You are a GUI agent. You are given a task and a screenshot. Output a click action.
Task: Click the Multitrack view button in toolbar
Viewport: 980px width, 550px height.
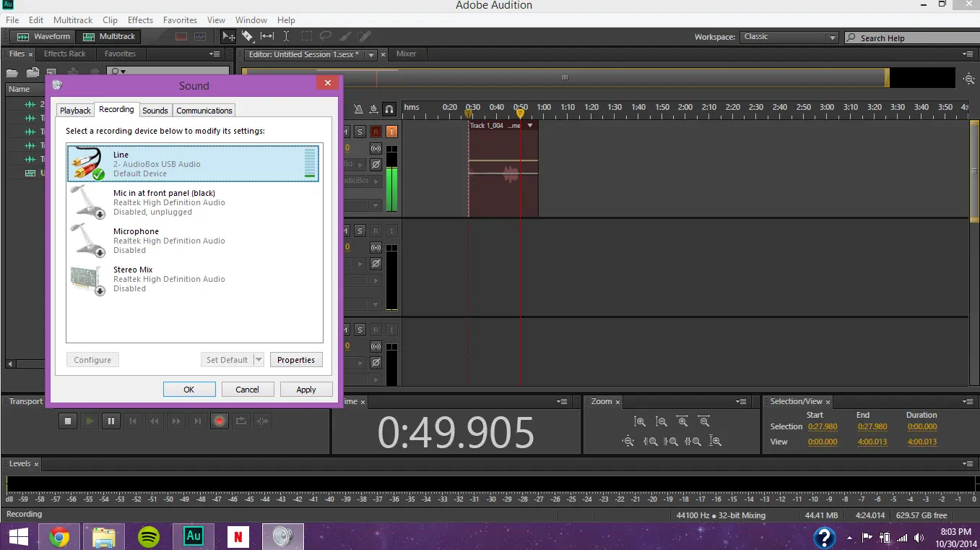click(110, 36)
